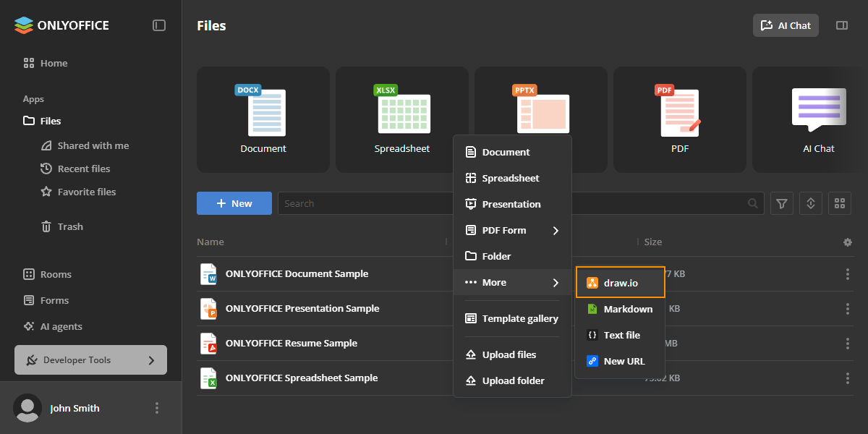Expand Developer Tools section
This screenshot has height=434, width=868.
tap(90, 360)
